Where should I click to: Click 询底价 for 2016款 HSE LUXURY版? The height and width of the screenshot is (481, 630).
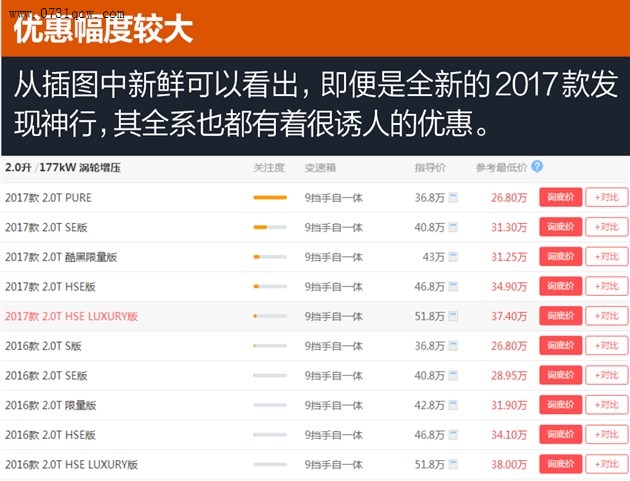click(x=560, y=465)
